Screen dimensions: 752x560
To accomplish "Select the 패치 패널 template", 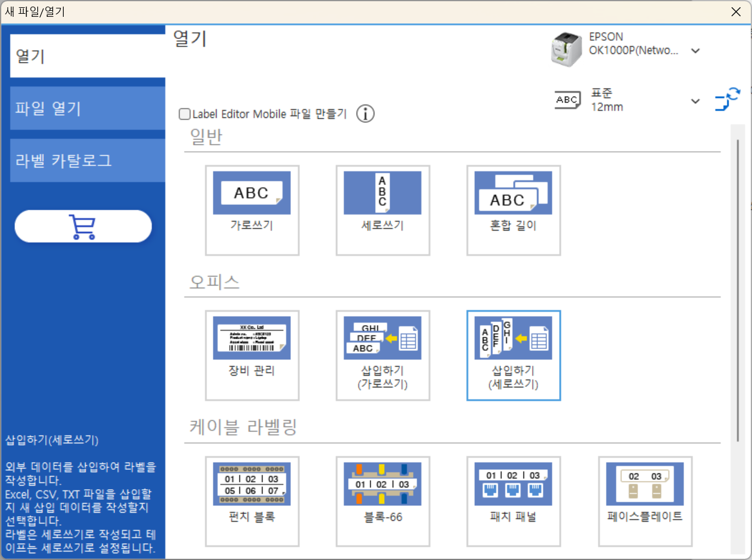I will 513,501.
